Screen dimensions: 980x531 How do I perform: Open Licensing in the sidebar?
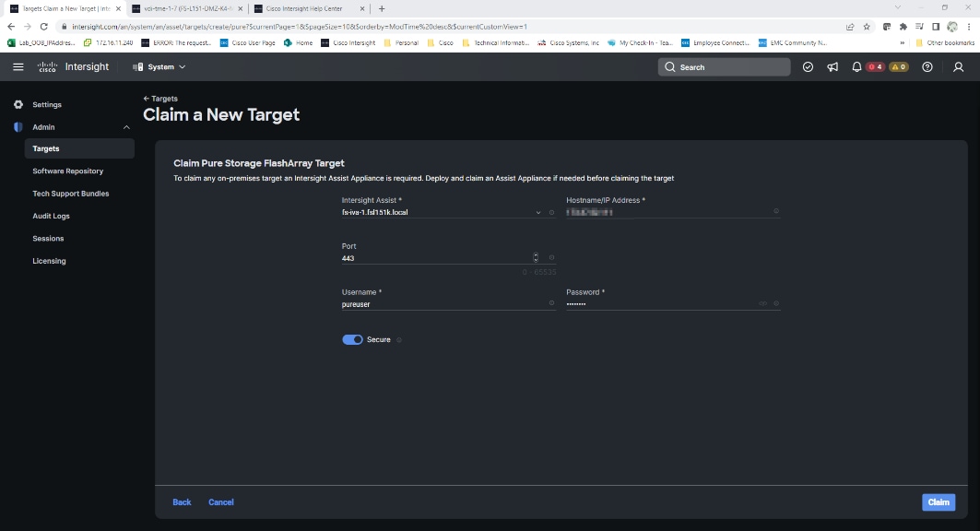[x=50, y=261]
